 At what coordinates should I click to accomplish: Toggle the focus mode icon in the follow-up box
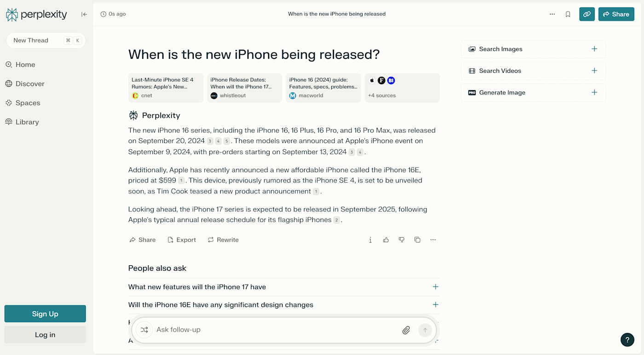pyautogui.click(x=144, y=330)
